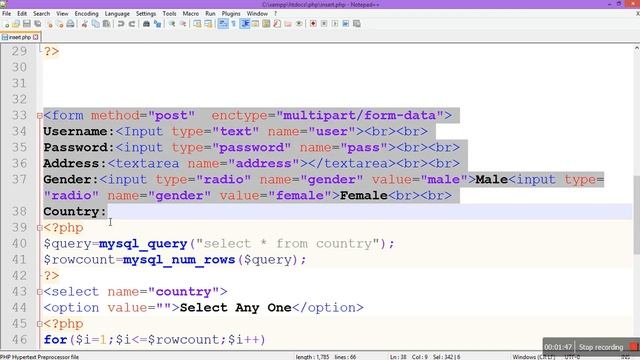640x360 pixels.
Task: Collapse the select fold at line 43
Action: coord(40,292)
